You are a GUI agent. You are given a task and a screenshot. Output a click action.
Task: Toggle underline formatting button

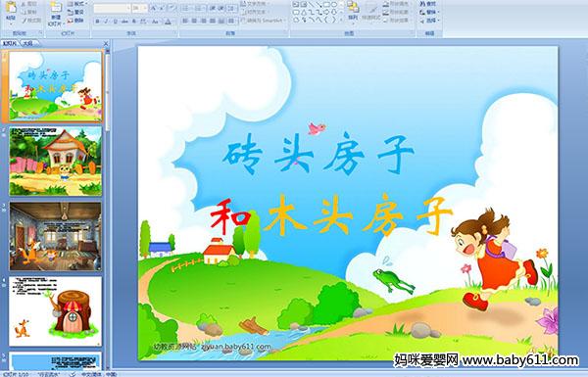click(x=115, y=22)
